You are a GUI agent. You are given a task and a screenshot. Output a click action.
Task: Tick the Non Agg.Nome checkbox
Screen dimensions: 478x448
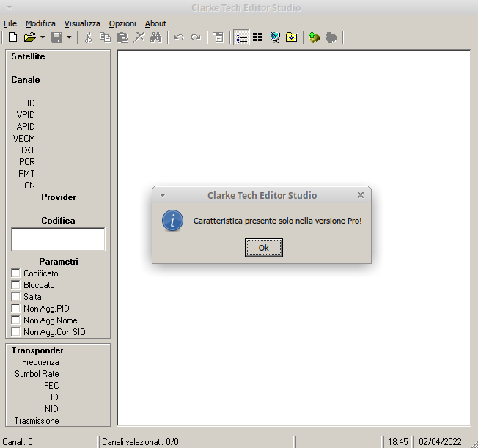15,320
